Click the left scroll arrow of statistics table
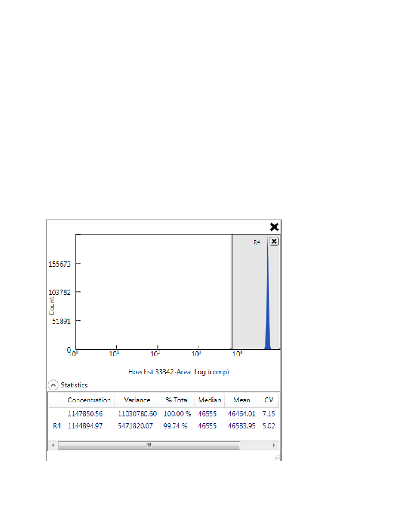The height and width of the screenshot is (532, 394). (53, 445)
